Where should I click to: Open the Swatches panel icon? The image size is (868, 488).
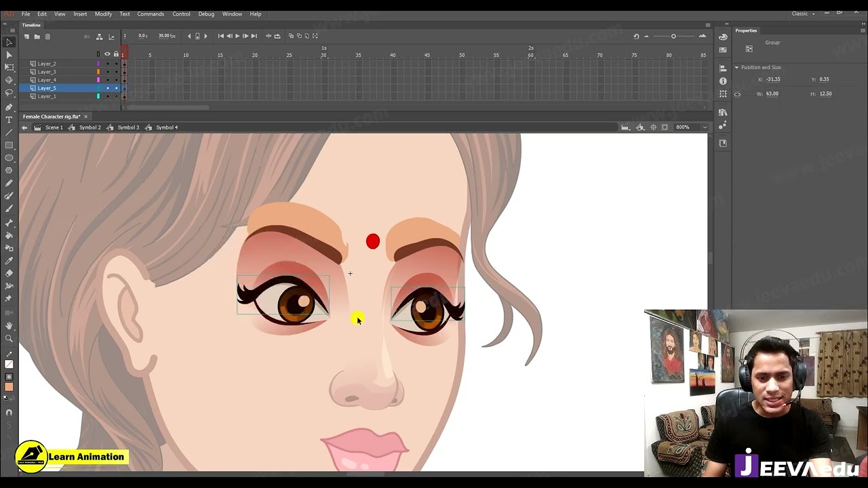[723, 49]
